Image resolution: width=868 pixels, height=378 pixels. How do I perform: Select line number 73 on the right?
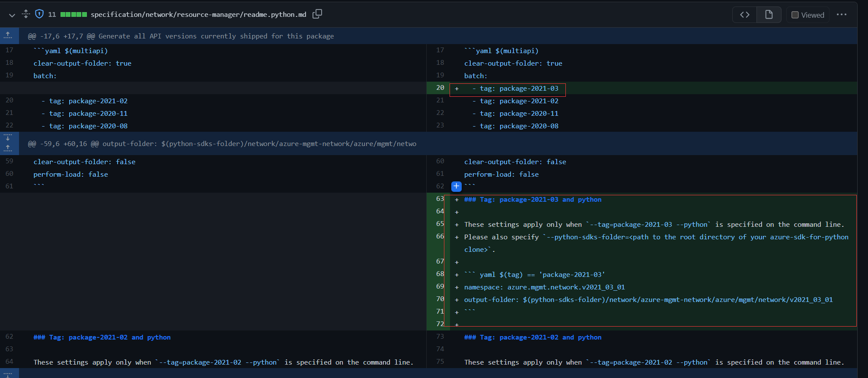point(440,337)
